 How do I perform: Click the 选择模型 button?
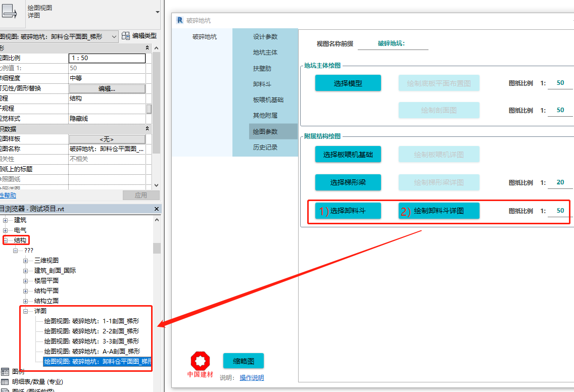pos(348,83)
